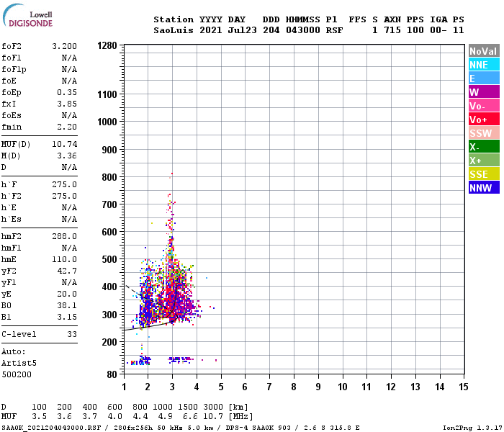
Task: Click the low-altitude echo band near 3 MHz
Action: click(181, 360)
